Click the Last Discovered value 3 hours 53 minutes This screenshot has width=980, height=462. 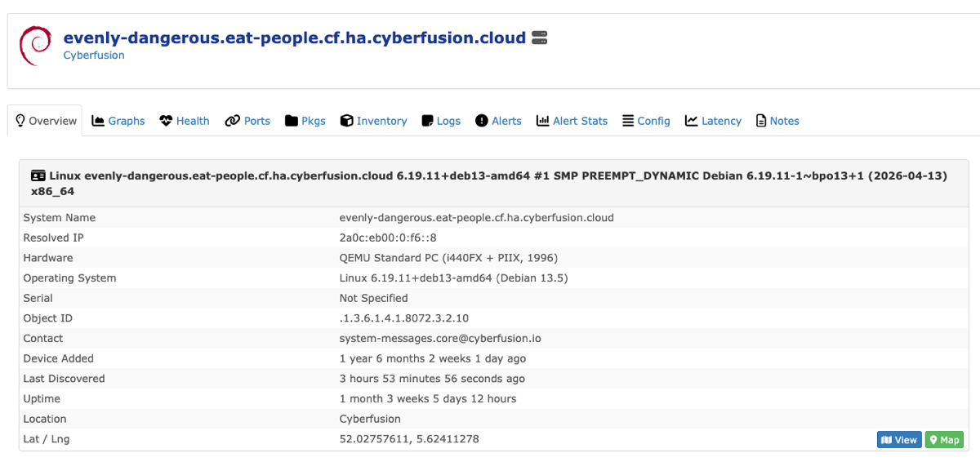[x=432, y=379]
